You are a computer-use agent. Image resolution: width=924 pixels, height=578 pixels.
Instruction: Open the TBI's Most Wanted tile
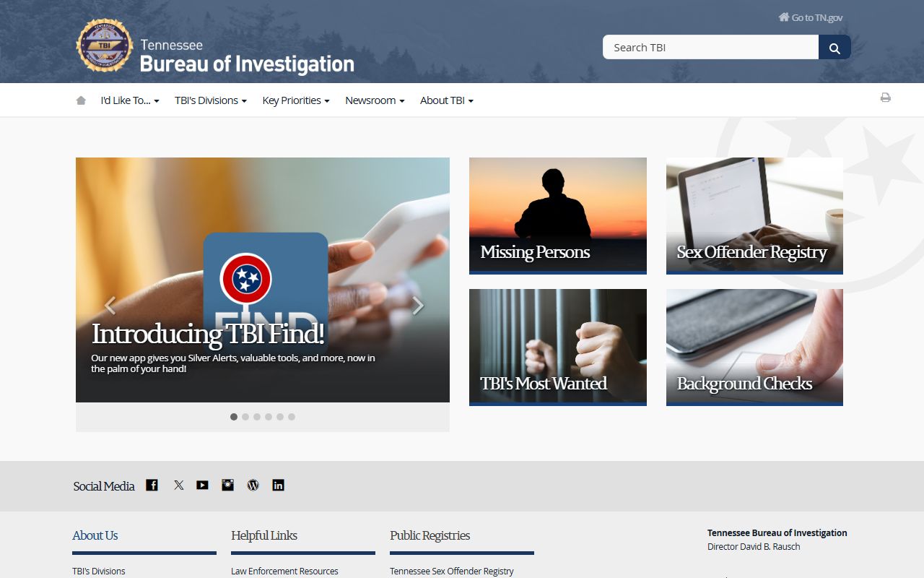[558, 348]
